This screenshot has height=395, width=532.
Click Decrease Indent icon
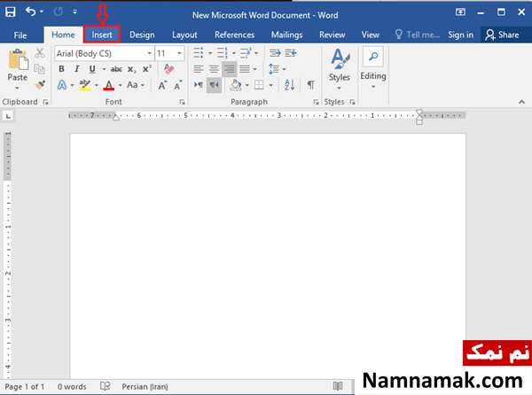(275, 53)
